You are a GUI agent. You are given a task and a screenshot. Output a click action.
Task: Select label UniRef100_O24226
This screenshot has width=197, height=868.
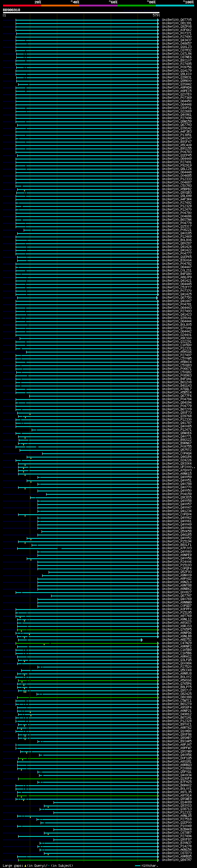(177, 460)
